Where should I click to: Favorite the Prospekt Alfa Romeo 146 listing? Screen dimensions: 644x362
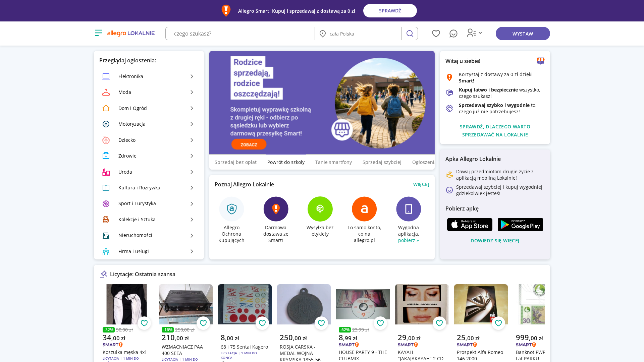498,323
